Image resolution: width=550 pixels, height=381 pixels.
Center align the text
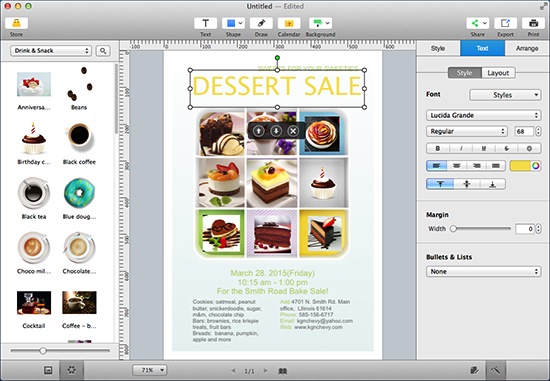click(x=456, y=166)
